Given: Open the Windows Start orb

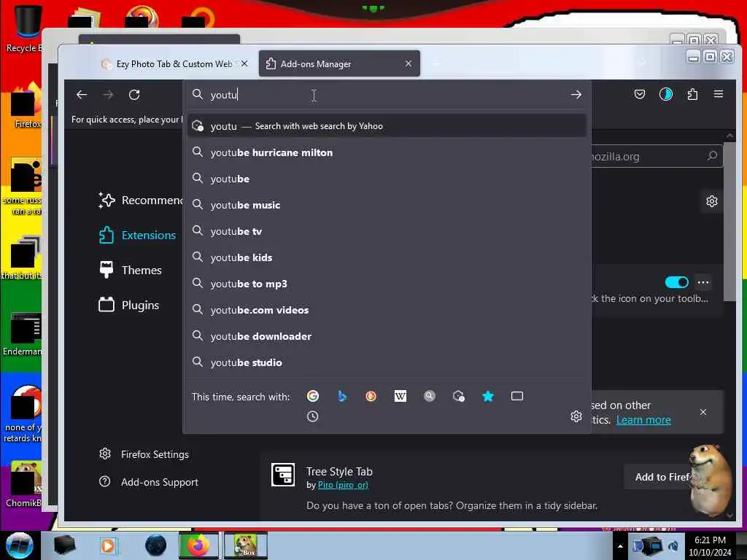Looking at the screenshot, I should tap(20, 545).
